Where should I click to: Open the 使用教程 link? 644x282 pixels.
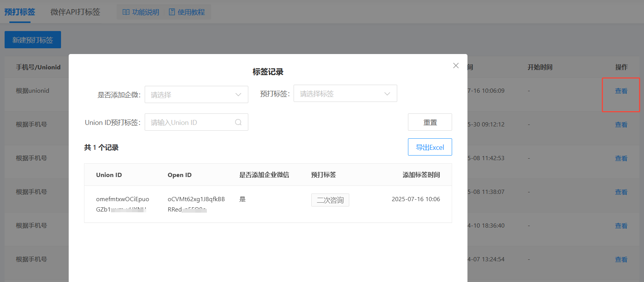pos(187,12)
